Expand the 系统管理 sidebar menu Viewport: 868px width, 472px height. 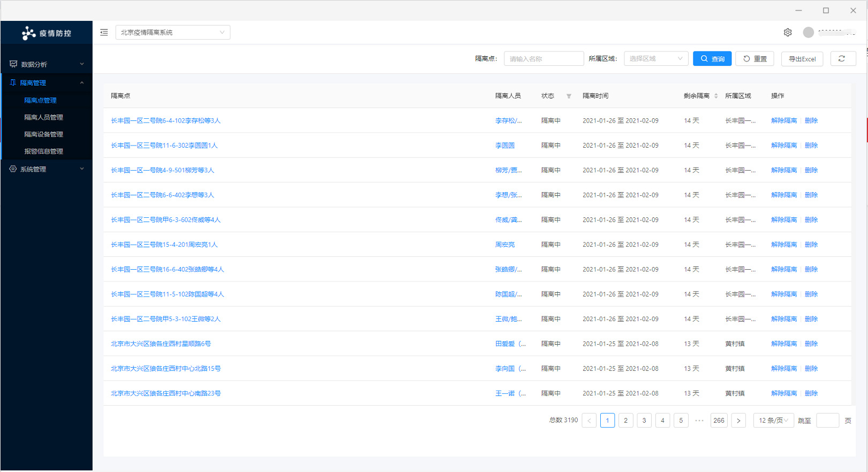pos(47,169)
